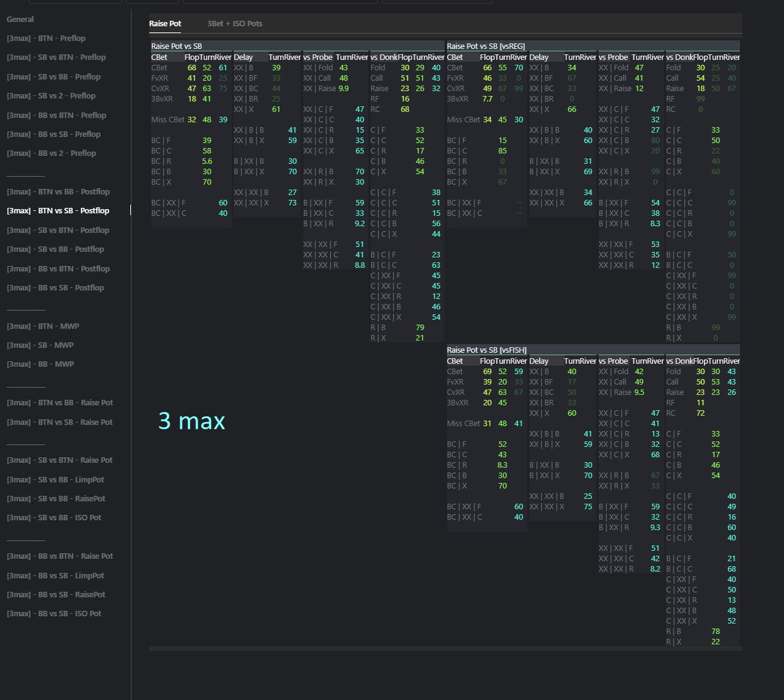
Task: Open [3max] - SB vs BB - Postflop
Action: click(55, 249)
